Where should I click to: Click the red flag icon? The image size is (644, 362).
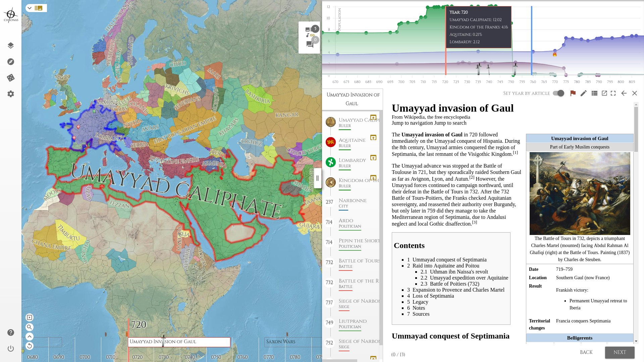pyautogui.click(x=573, y=93)
